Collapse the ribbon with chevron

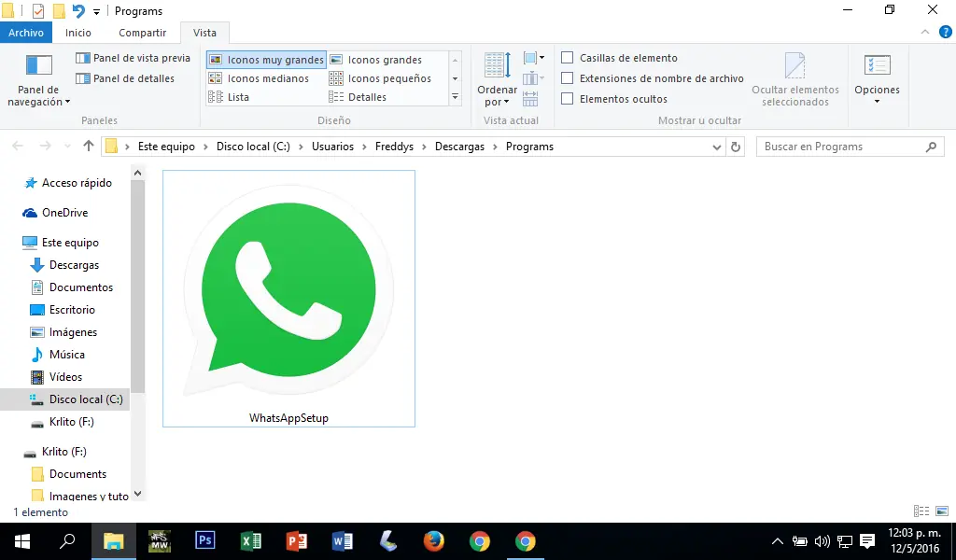point(925,33)
